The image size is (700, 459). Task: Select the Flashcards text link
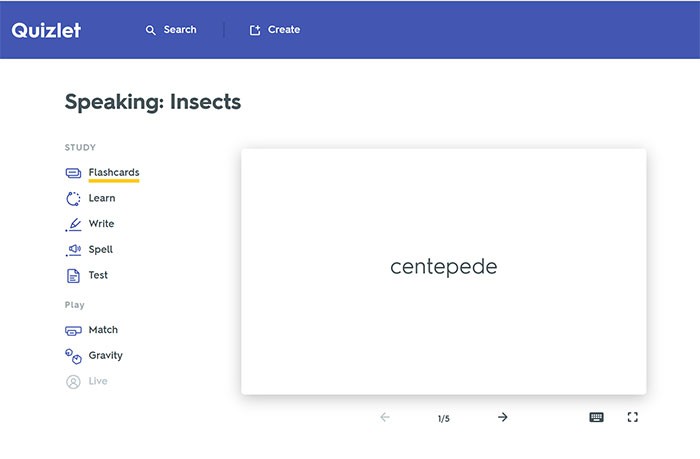pos(113,173)
